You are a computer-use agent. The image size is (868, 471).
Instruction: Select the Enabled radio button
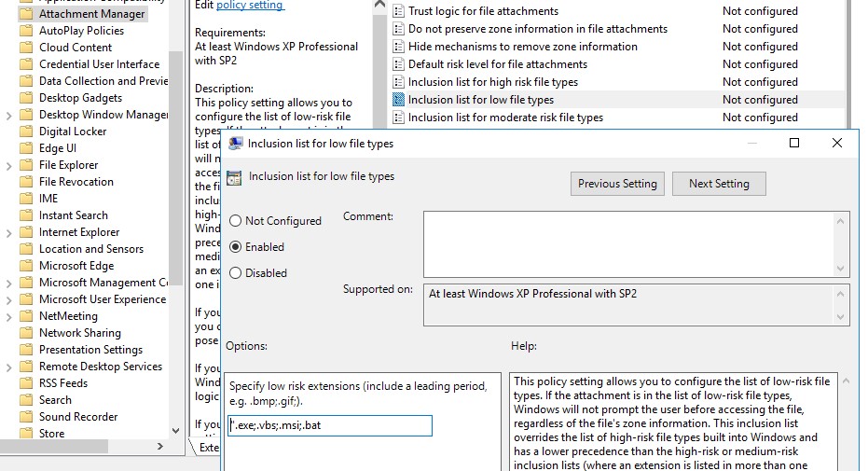(235, 247)
